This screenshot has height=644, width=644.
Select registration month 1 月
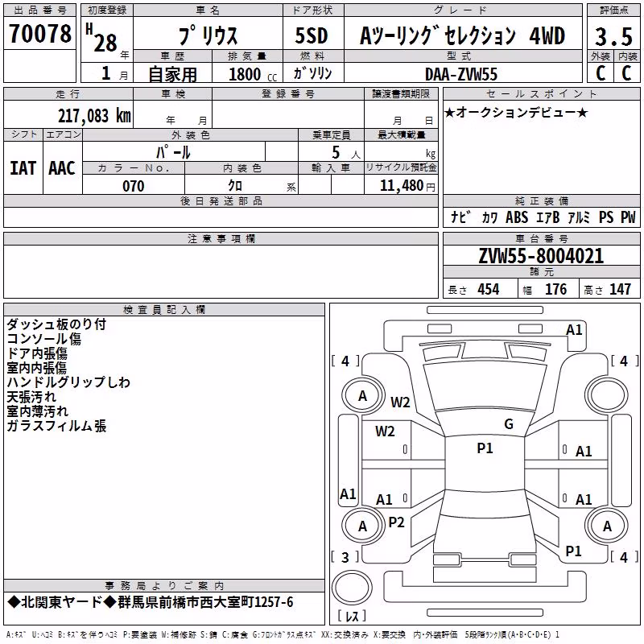tap(114, 73)
